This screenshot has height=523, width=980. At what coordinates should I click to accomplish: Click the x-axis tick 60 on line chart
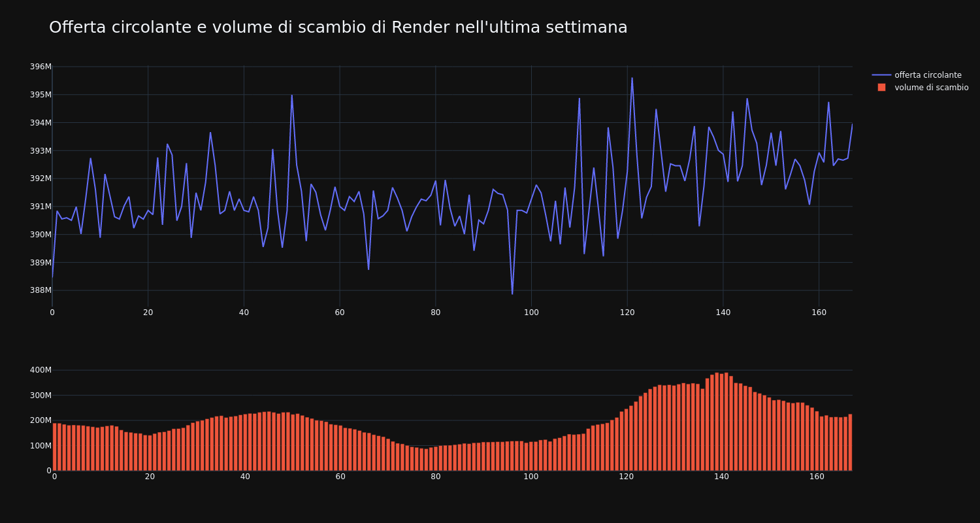coord(340,312)
